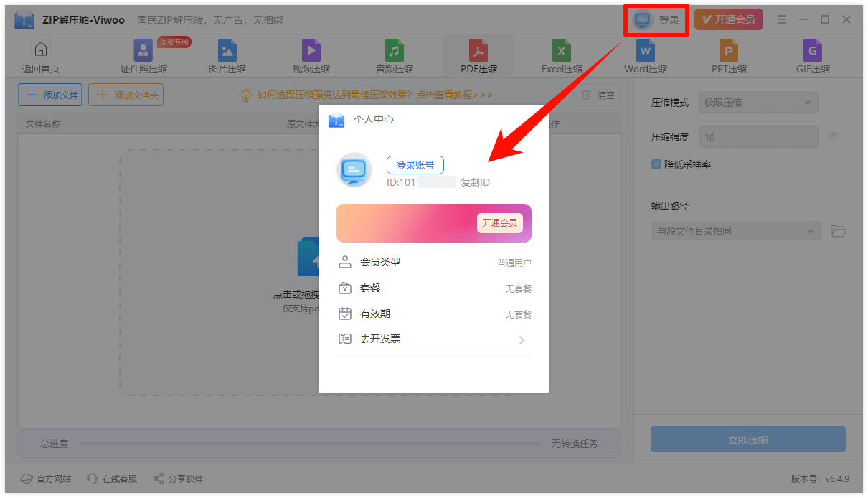Open the 官方网站 link
The height and width of the screenshot is (498, 868).
(45, 479)
